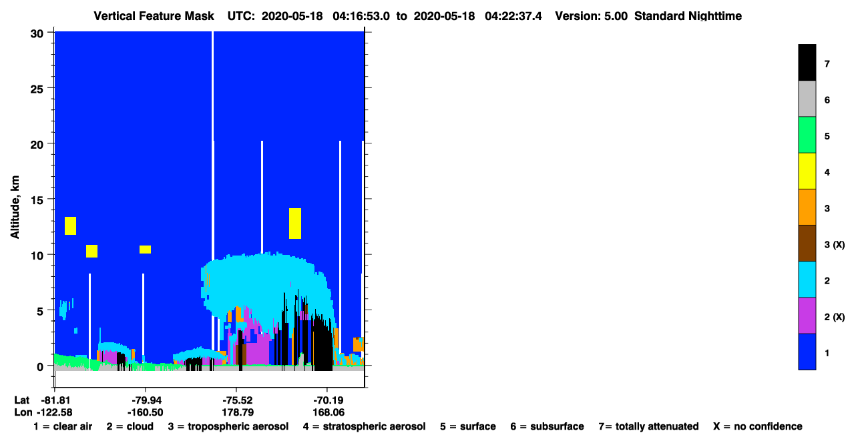
Task: Click the black color bar segment labeled 7
Action: [807, 63]
